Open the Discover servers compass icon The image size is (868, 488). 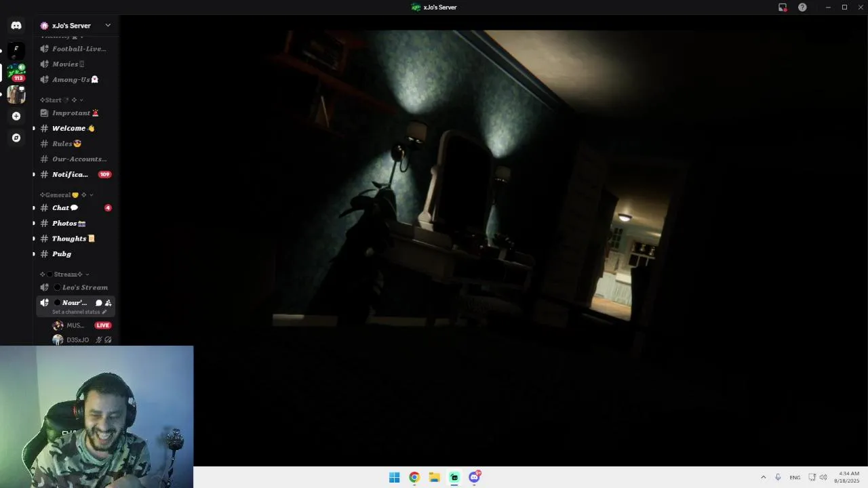[x=16, y=138]
